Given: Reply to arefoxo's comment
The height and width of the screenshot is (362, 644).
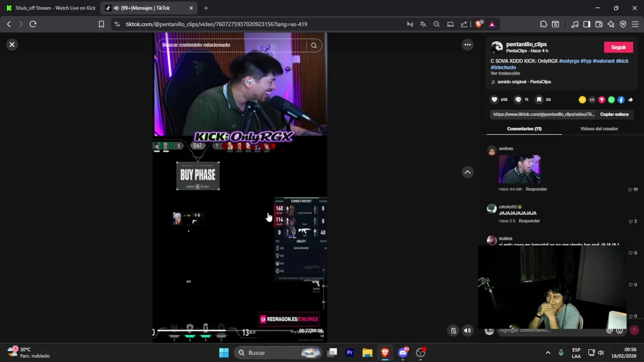Looking at the screenshot, I should click(x=536, y=189).
